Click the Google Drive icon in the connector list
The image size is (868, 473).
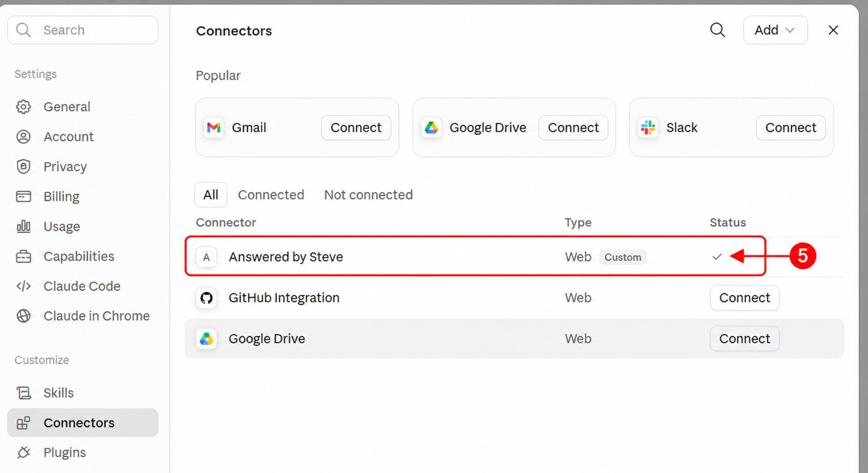[207, 339]
